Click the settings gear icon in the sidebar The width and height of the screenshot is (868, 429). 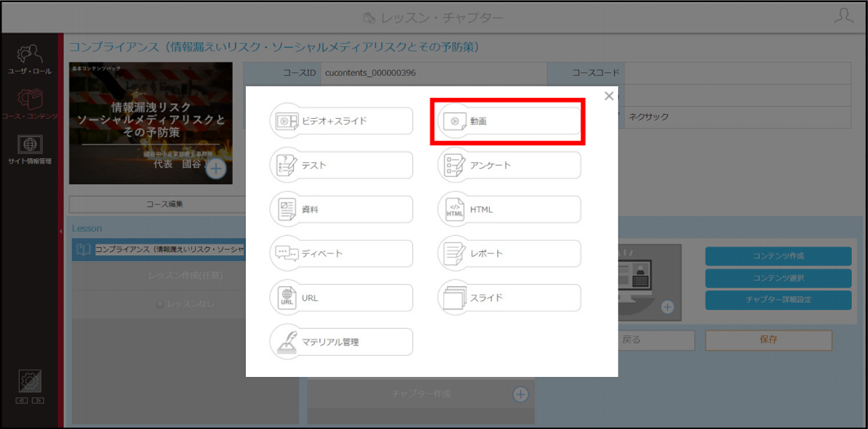[30, 381]
